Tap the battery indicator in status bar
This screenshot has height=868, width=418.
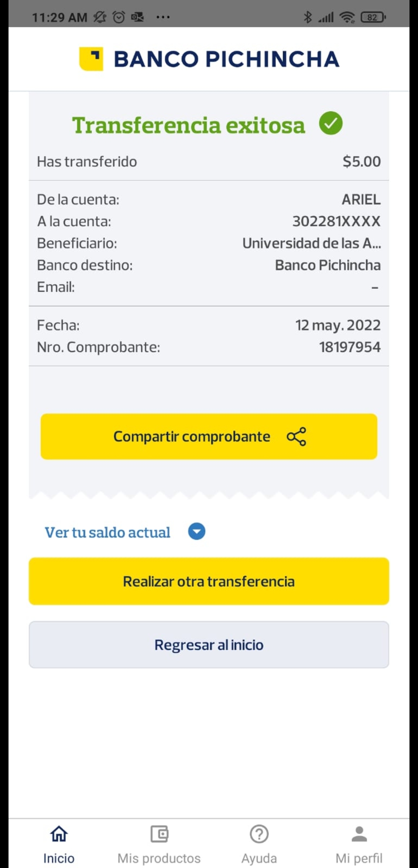coord(373,17)
